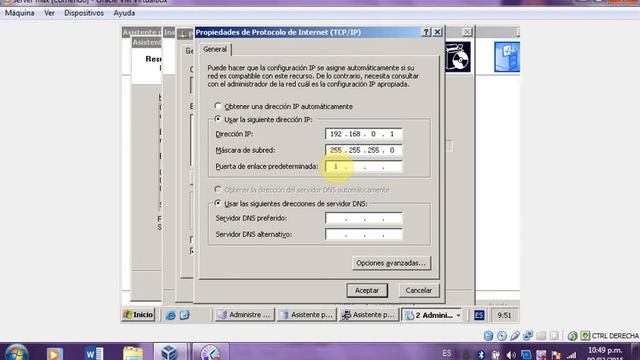Click the VirtualBox network status icon
This screenshot has height=360, width=640.
[528, 336]
